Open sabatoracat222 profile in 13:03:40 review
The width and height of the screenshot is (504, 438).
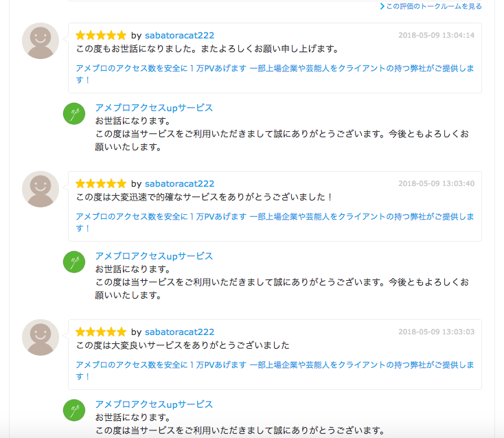click(179, 183)
